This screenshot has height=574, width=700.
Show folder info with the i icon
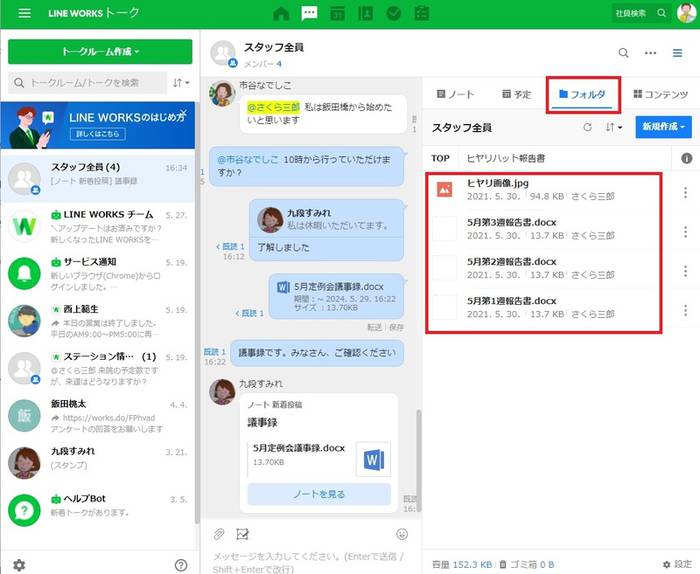coord(687,158)
